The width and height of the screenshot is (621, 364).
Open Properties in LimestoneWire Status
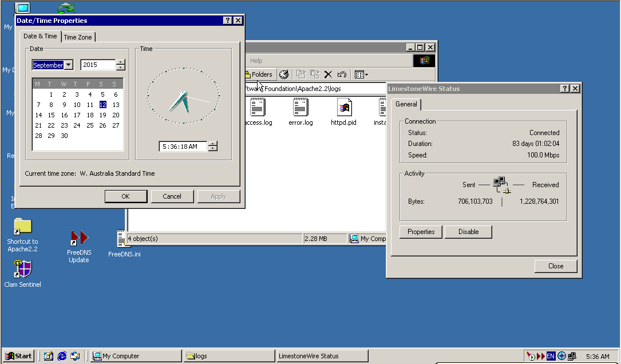pos(421,232)
